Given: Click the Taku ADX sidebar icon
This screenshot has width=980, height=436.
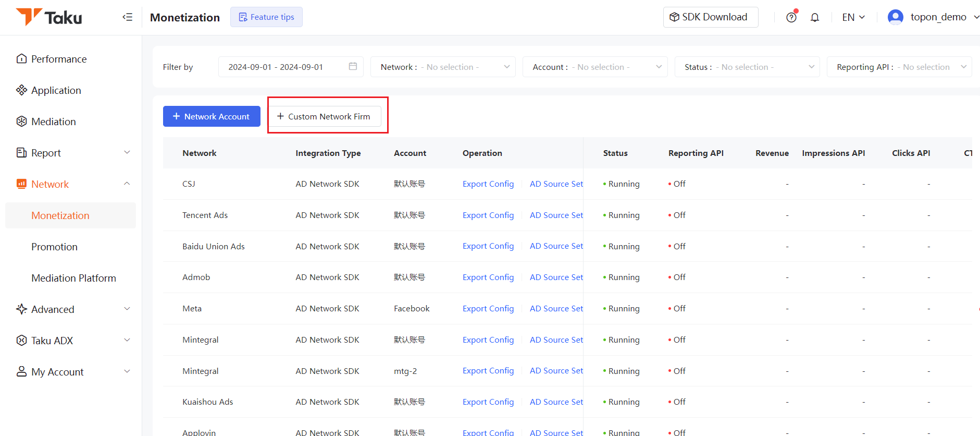Looking at the screenshot, I should point(21,340).
